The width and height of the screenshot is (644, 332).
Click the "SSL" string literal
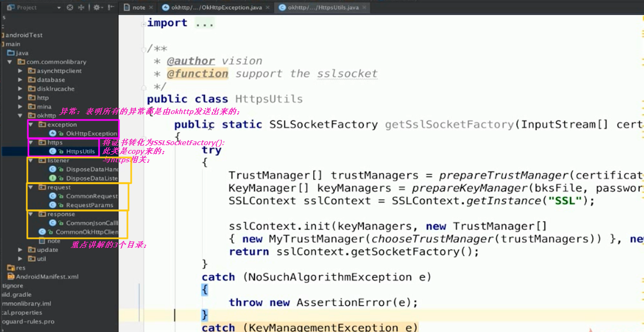tap(564, 201)
